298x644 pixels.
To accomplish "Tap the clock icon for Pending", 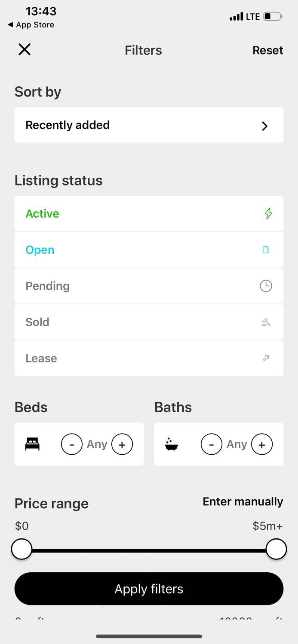I will 266,286.
